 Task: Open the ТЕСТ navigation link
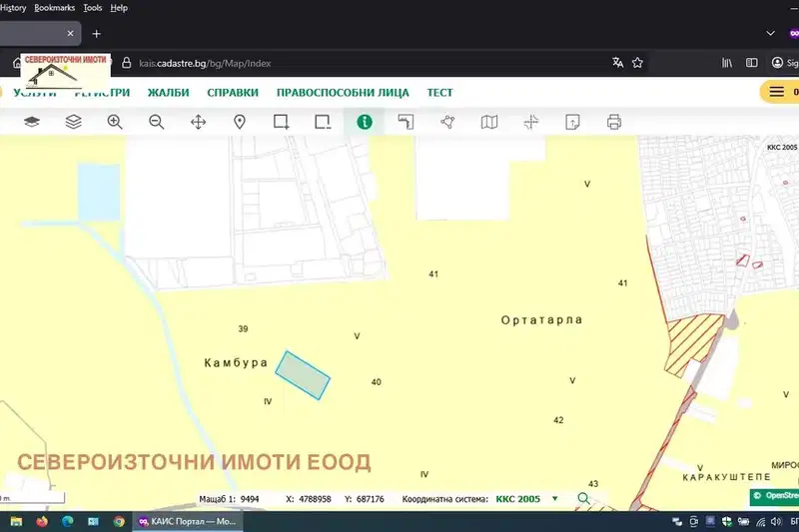[439, 93]
